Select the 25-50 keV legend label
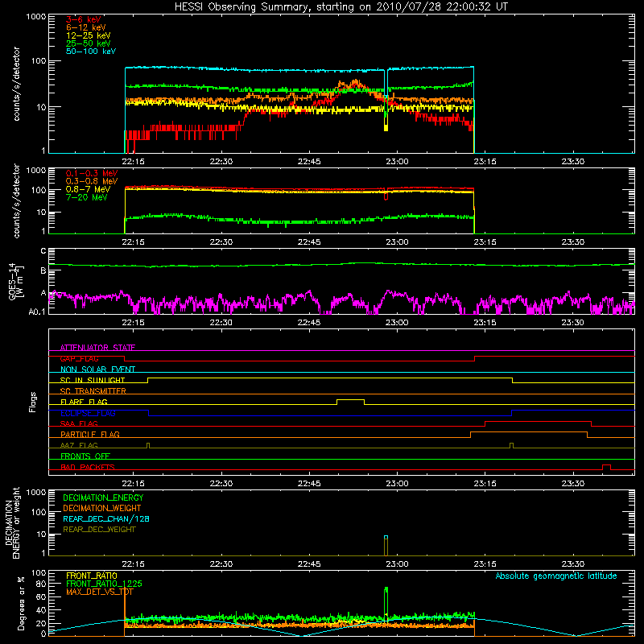This screenshot has width=644, height=644. pos(89,43)
